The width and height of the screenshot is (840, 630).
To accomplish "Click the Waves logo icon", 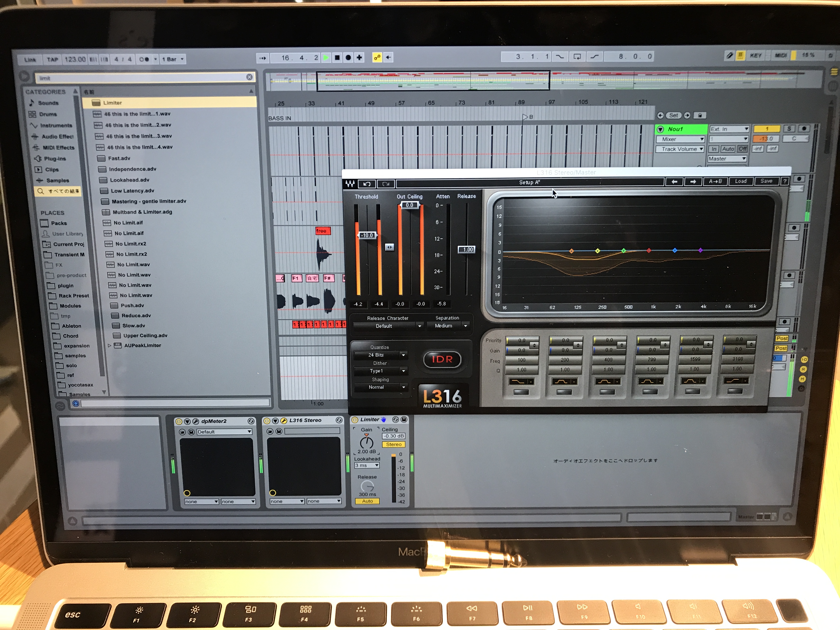I will tap(350, 184).
